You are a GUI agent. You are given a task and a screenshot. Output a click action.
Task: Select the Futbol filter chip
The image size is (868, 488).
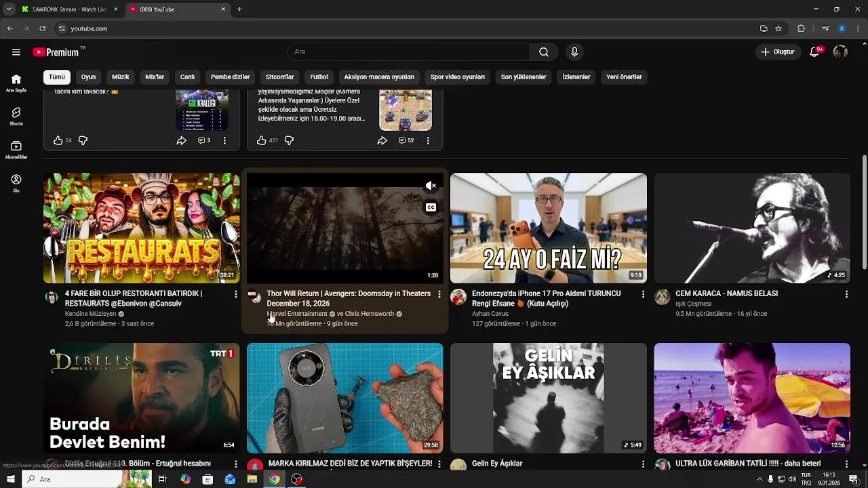(319, 77)
